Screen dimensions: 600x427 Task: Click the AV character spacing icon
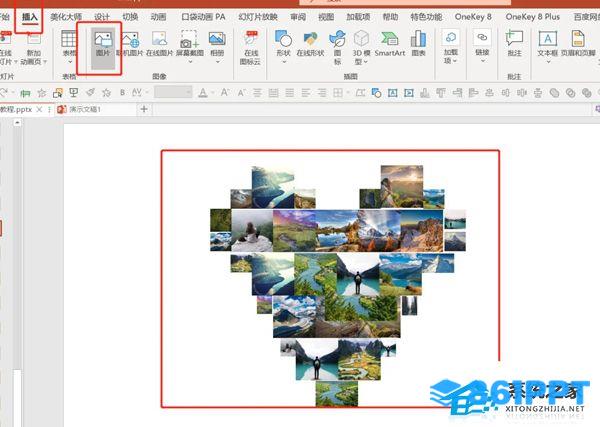tap(137, 92)
